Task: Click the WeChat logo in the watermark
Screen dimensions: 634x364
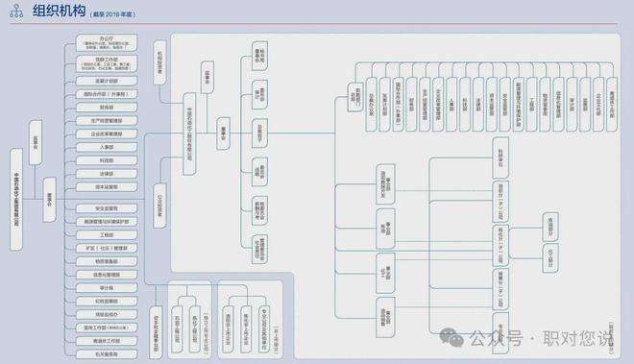Action: point(451,337)
